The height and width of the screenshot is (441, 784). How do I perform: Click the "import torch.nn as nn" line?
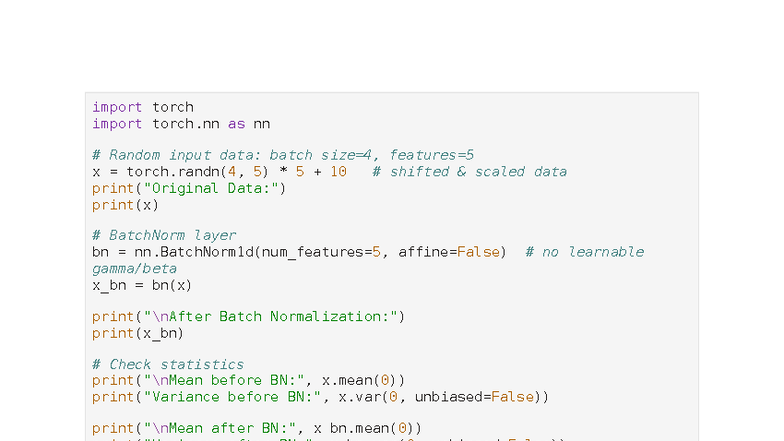tap(181, 124)
